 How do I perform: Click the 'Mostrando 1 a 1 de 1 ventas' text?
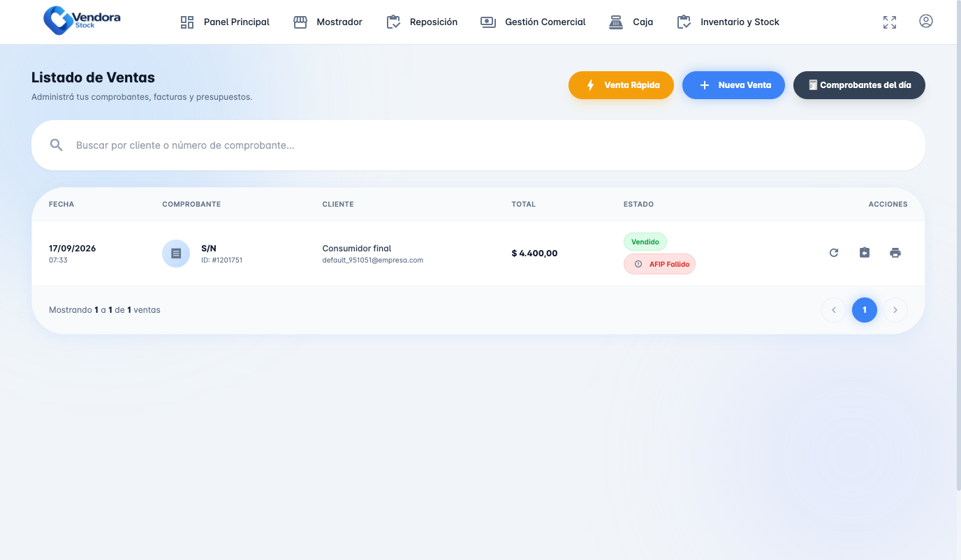[105, 310]
